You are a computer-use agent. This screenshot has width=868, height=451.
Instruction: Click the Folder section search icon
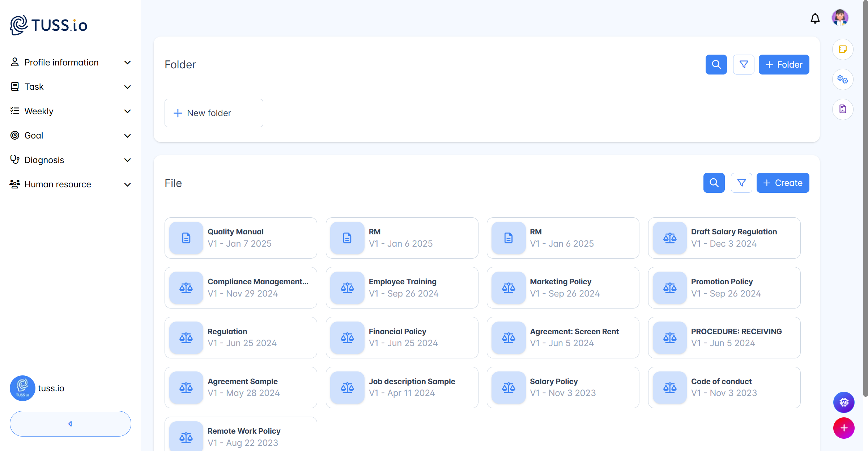[716, 65]
